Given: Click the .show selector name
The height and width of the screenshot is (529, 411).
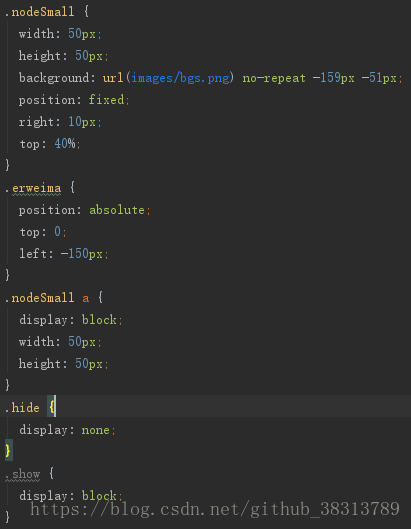Looking at the screenshot, I should pos(23,474).
